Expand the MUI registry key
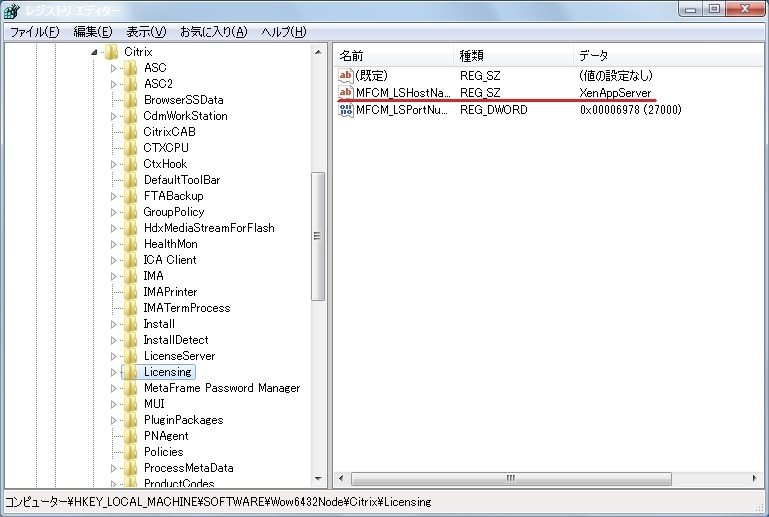This screenshot has width=769, height=517. point(114,404)
